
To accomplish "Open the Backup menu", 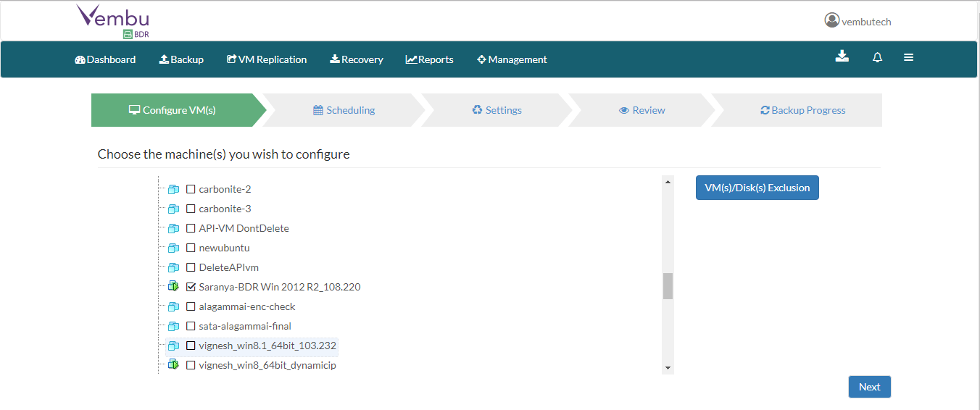I will click(x=181, y=59).
